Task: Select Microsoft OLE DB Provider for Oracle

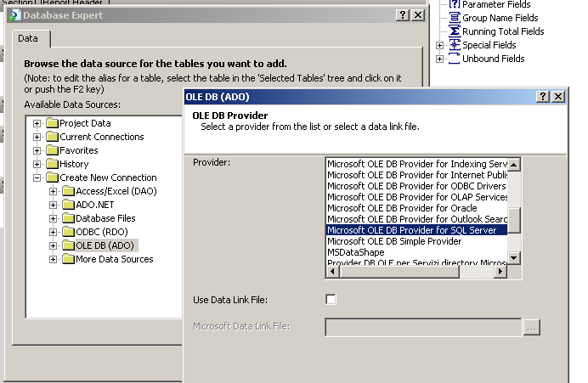Action: click(416, 208)
